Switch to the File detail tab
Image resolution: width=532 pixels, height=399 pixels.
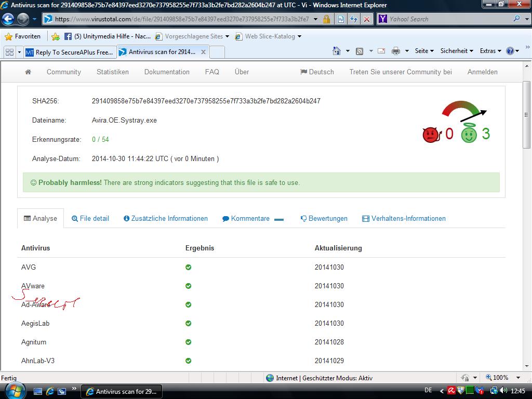[x=90, y=219]
